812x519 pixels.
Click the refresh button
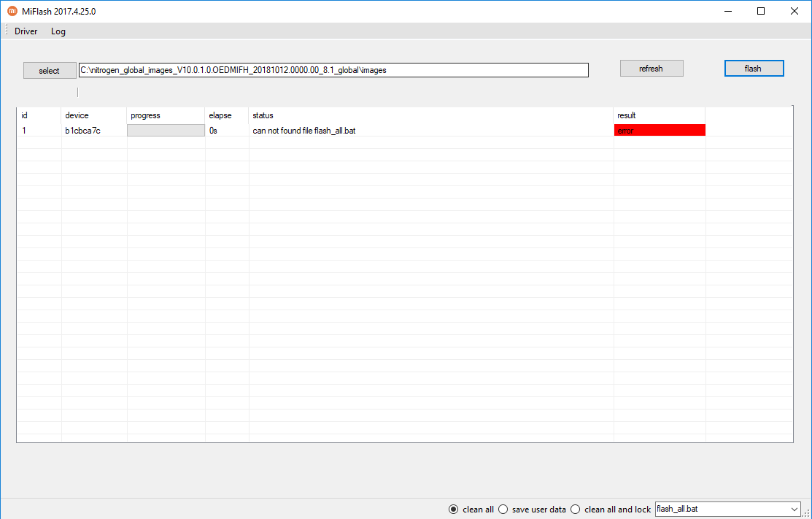point(651,69)
